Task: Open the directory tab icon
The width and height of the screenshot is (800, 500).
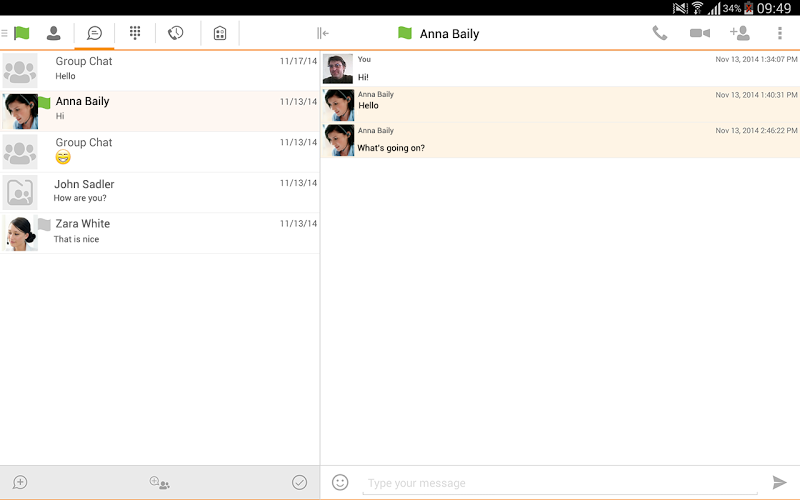Action: click(220, 33)
